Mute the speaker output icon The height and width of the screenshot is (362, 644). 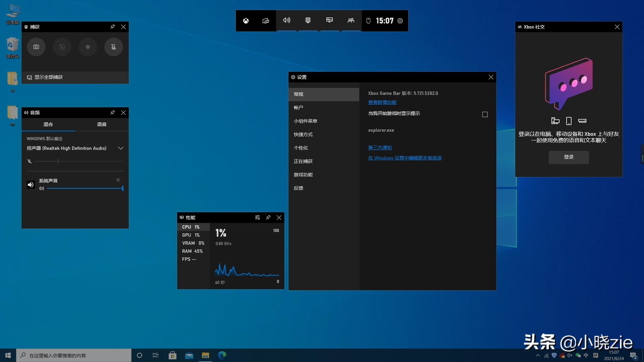coord(30,161)
